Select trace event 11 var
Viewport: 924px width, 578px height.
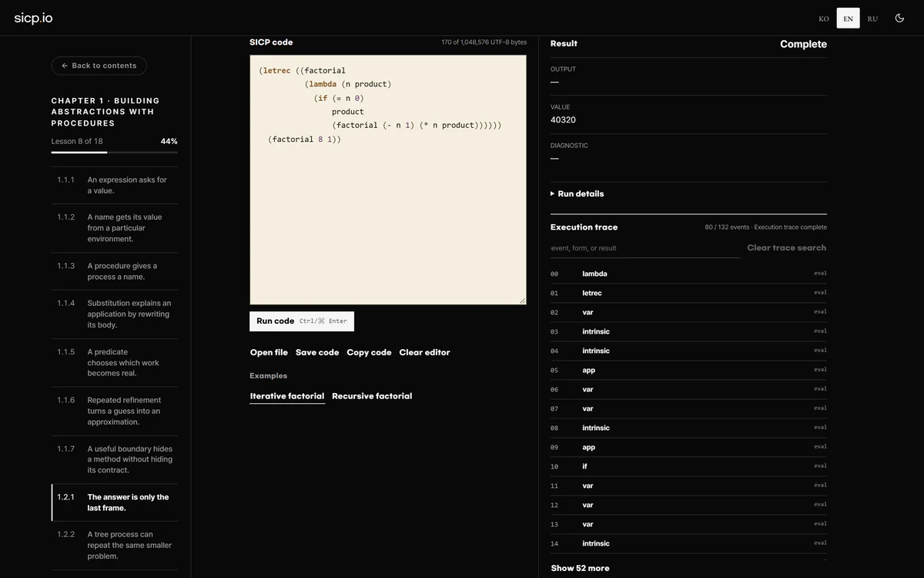tap(688, 486)
